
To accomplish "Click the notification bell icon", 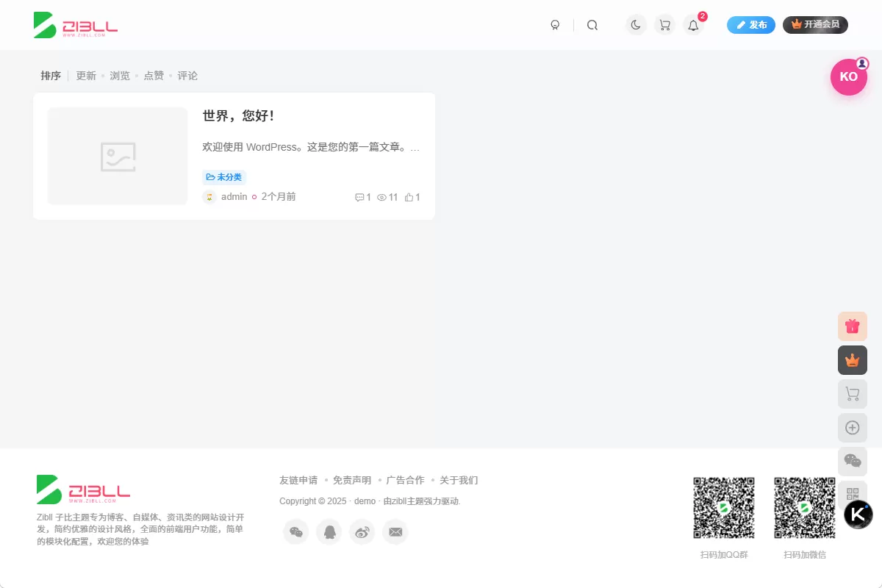I will [x=692, y=24].
